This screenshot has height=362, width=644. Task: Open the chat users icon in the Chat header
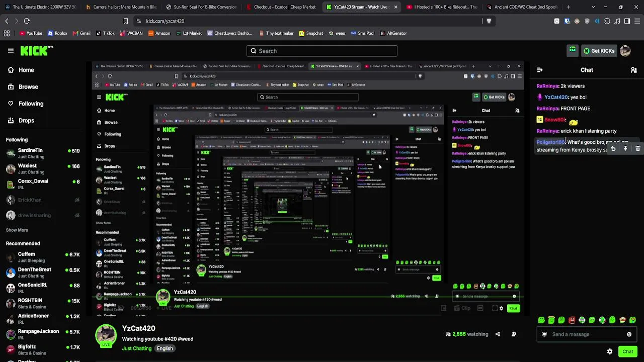tap(633, 70)
